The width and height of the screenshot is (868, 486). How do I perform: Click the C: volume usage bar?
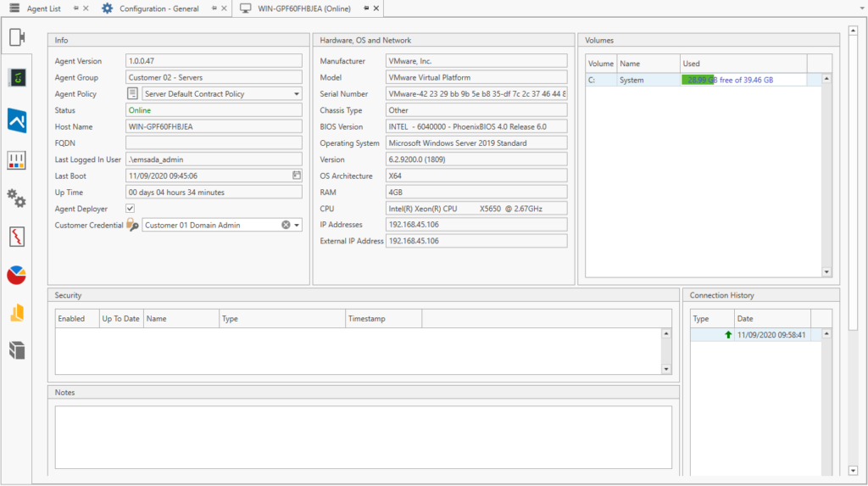tap(743, 80)
